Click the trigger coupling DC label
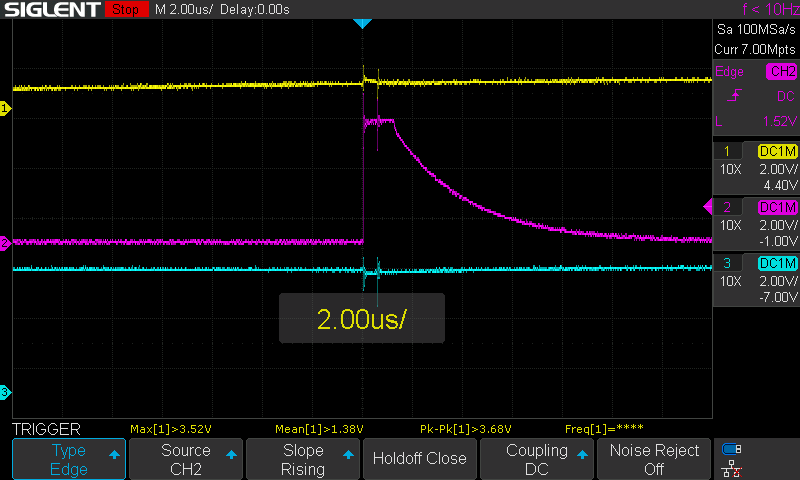Screen dimensions: 800x480 click(786, 96)
